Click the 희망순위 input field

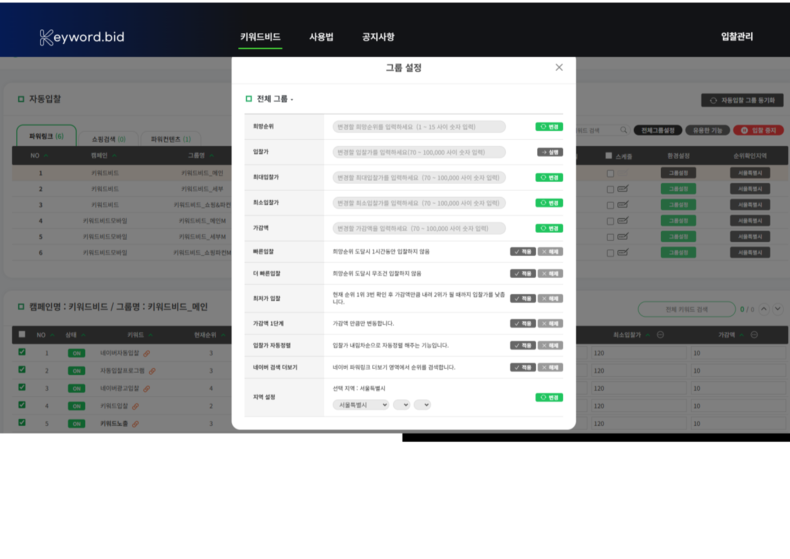tap(419, 127)
